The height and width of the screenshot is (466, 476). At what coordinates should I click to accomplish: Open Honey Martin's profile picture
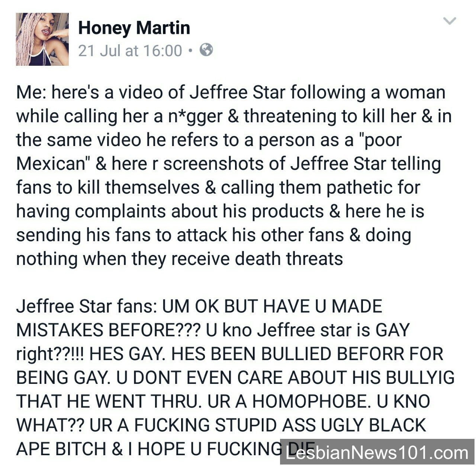click(x=42, y=39)
